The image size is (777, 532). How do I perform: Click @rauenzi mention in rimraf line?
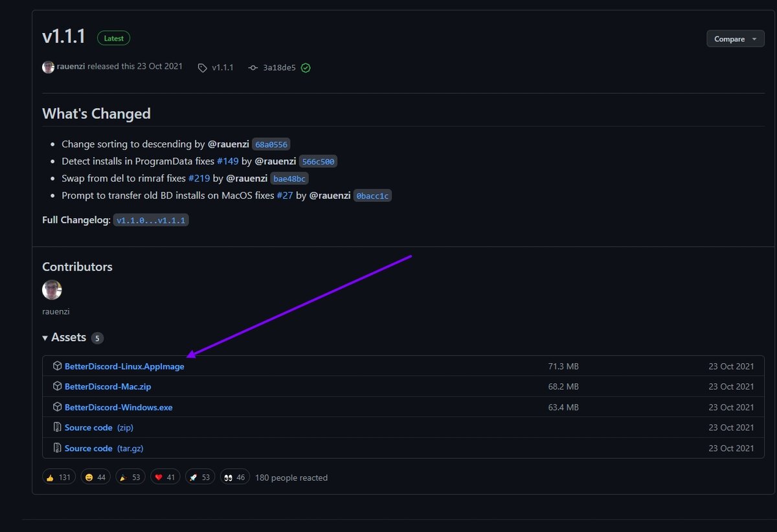point(247,178)
